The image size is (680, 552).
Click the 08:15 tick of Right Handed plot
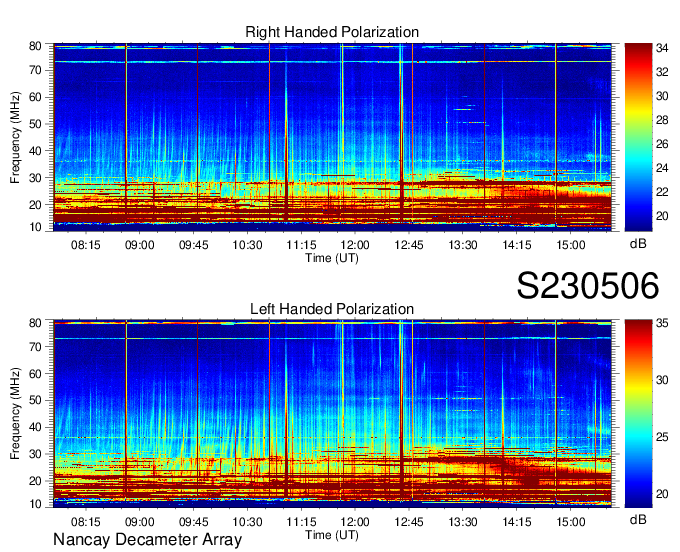85,245
